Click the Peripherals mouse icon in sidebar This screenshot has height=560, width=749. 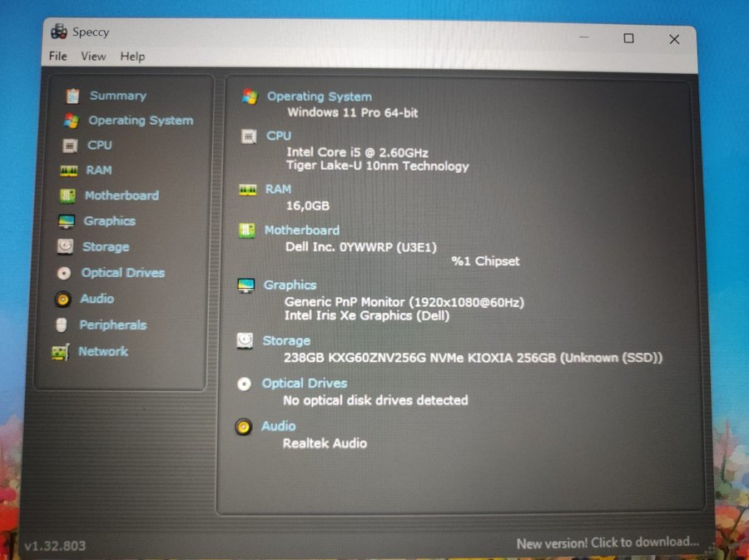click(62, 325)
